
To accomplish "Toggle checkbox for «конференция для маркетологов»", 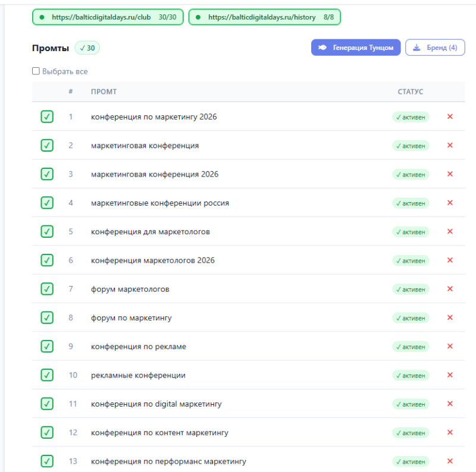I will (x=47, y=231).
